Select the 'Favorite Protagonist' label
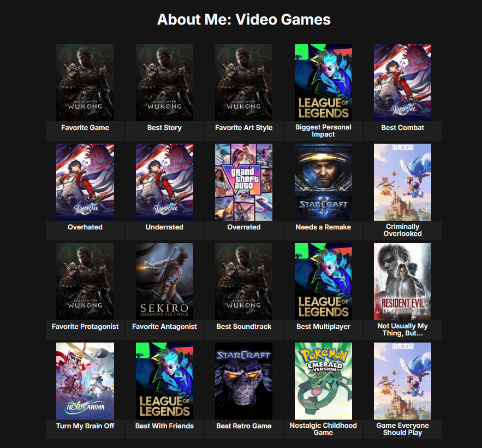The width and height of the screenshot is (482, 448). [x=85, y=327]
